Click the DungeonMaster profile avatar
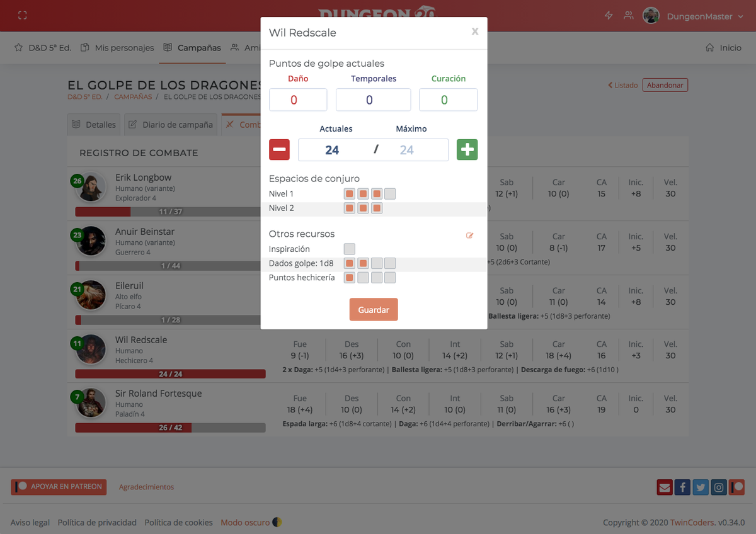This screenshot has width=756, height=534. click(x=651, y=16)
